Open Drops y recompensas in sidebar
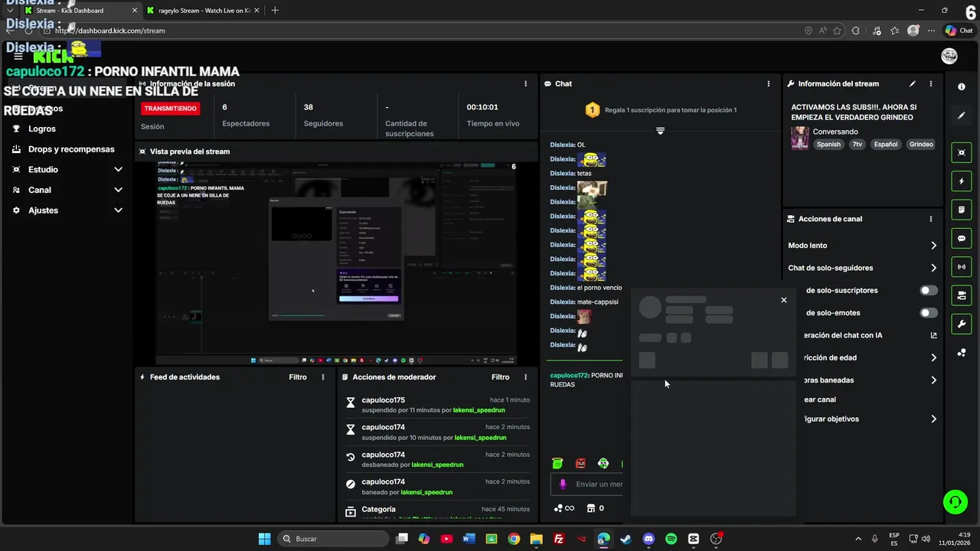980x551 pixels. (71, 149)
